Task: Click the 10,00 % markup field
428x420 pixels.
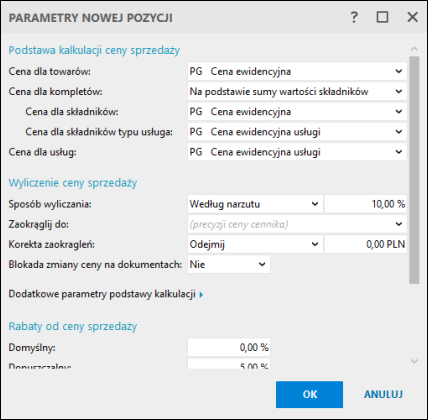Action: click(x=366, y=204)
